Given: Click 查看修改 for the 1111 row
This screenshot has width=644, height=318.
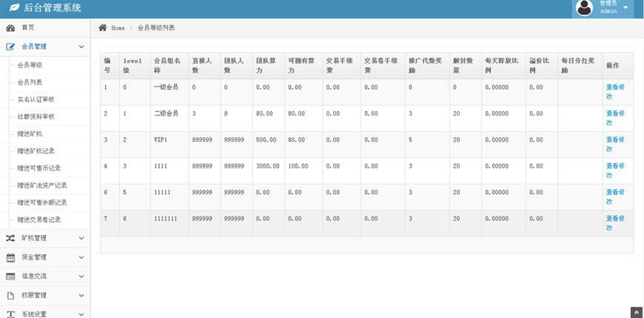Looking at the screenshot, I should pyautogui.click(x=615, y=171).
